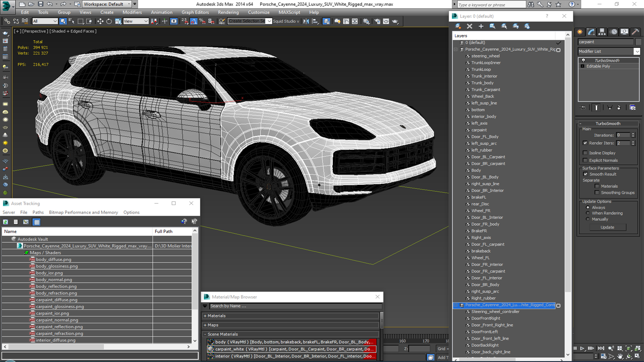Click the Full Path column header
Screen dimensions: 644x362
coord(172,231)
